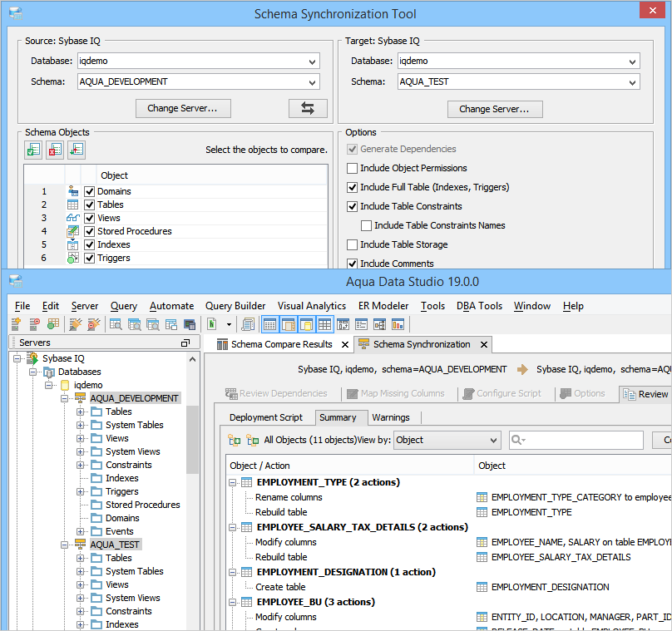Click the Map Missing Columns button
Image resolution: width=672 pixels, height=631 pixels.
click(x=395, y=393)
